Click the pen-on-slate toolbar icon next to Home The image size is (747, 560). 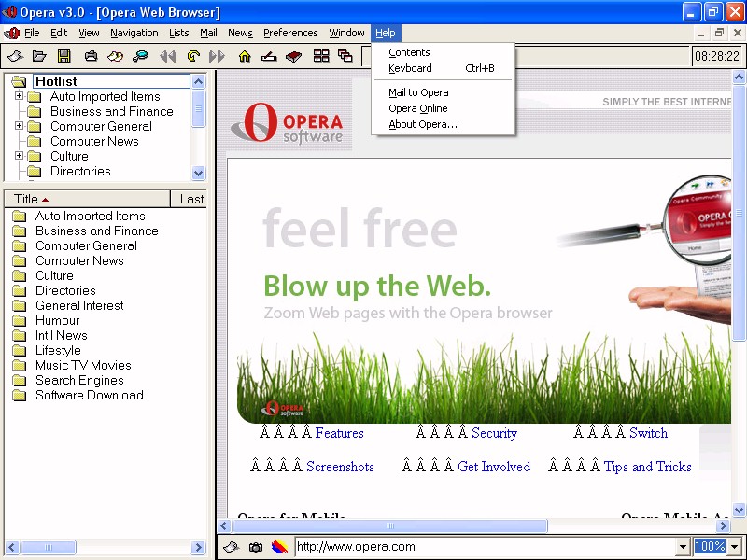pos(269,56)
